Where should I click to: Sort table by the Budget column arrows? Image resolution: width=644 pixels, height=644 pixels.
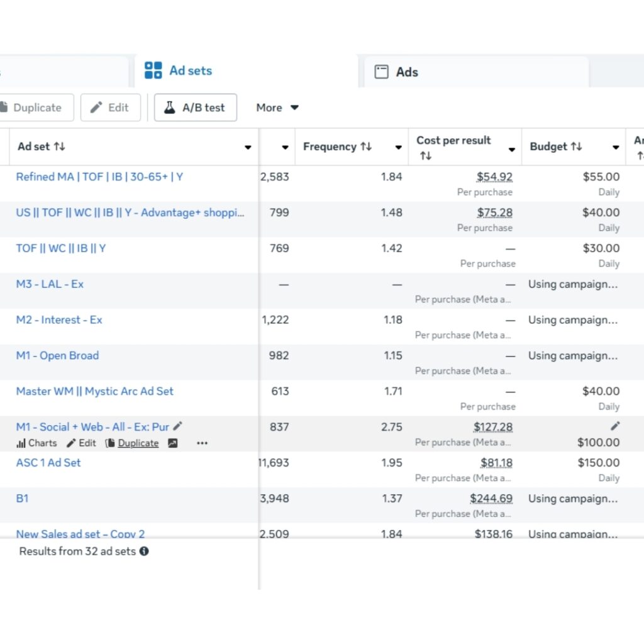pos(576,147)
